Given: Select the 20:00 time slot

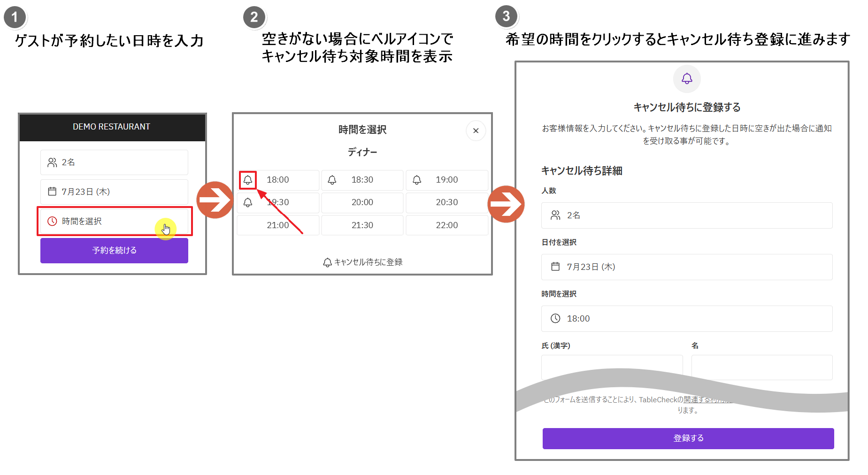Looking at the screenshot, I should click(x=362, y=203).
